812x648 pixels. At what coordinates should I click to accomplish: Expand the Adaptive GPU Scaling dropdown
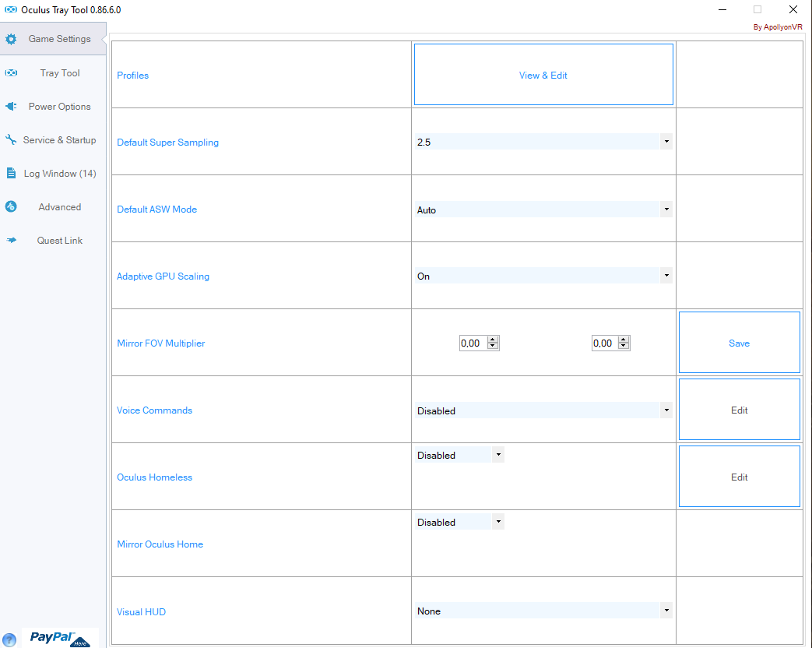[666, 276]
